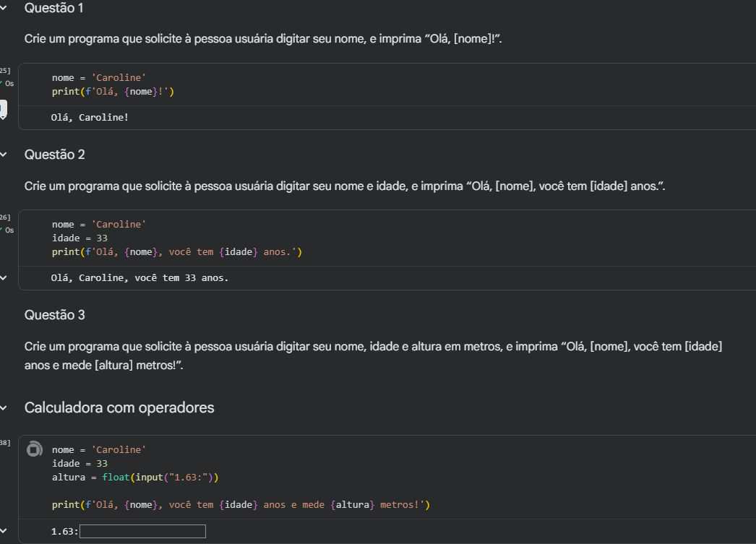Viewport: 756px width, 544px height.
Task: Select the Questão 2 heading
Action: click(x=55, y=155)
